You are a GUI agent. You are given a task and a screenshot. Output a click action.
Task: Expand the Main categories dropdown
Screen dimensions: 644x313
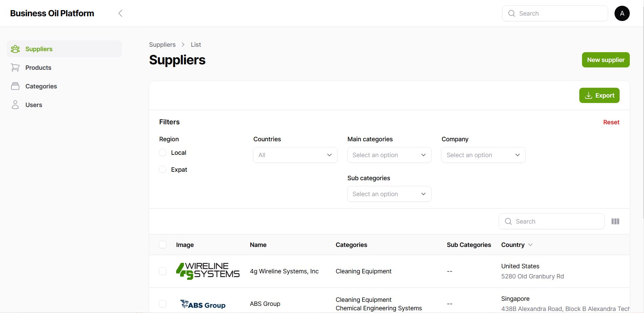(x=389, y=155)
